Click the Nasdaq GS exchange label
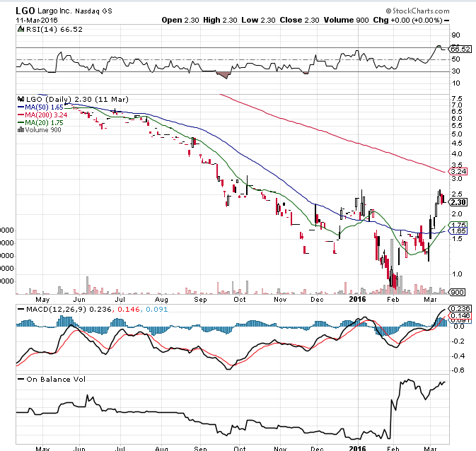This screenshot has height=451, width=476. pos(94,11)
